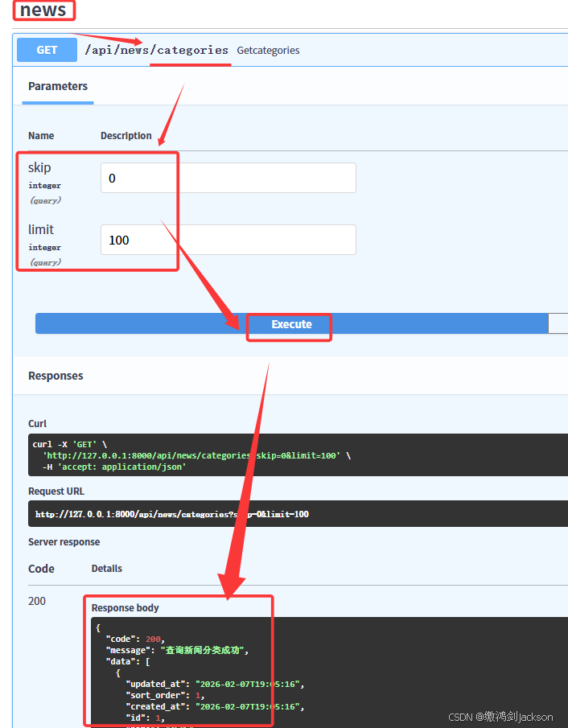The image size is (568, 728).
Task: Click the skip parameter name label
Action: pos(39,167)
